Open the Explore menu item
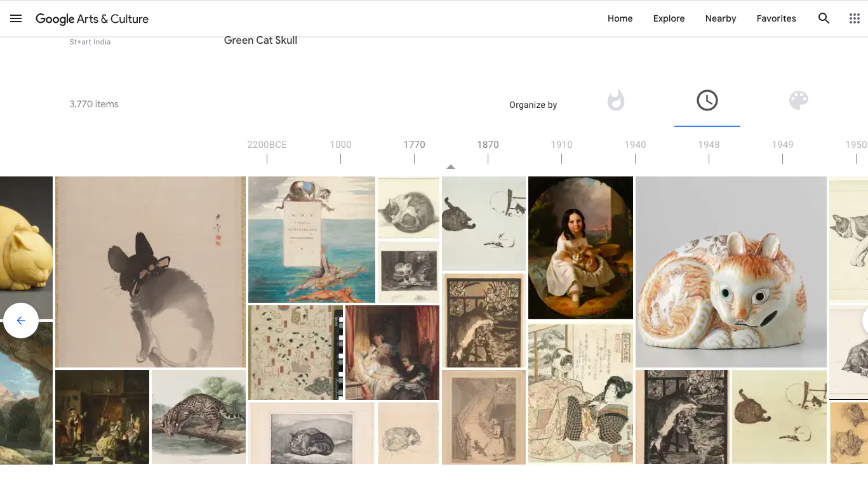 point(669,18)
